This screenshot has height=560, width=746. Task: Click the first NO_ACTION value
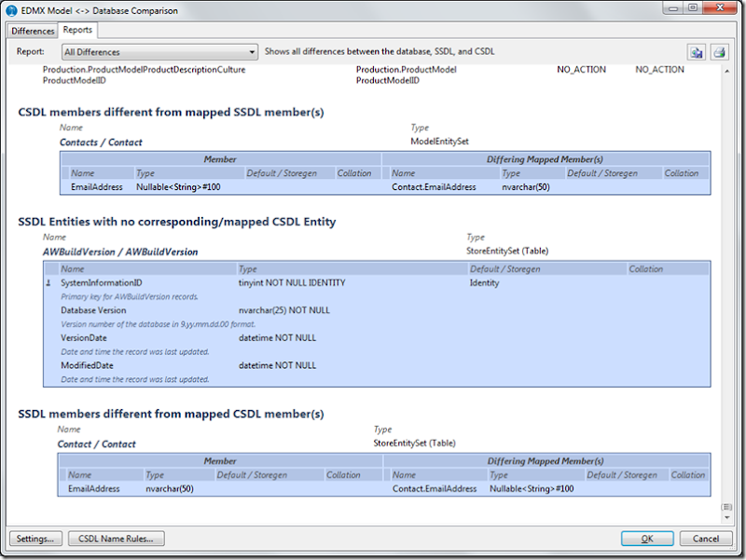coord(581,70)
